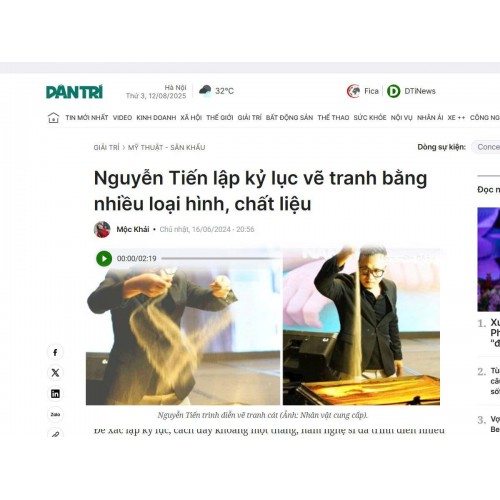Open most-read article number 3
The height and width of the screenshot is (500, 500).
pos(495,424)
